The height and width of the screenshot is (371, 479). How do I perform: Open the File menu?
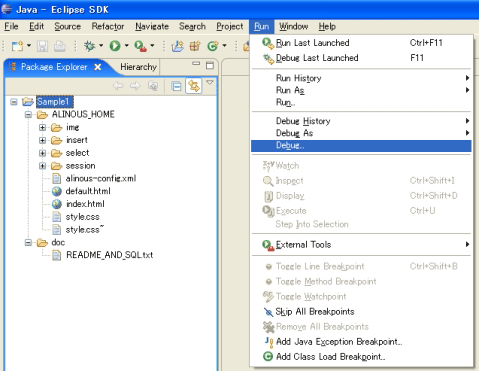coord(11,26)
